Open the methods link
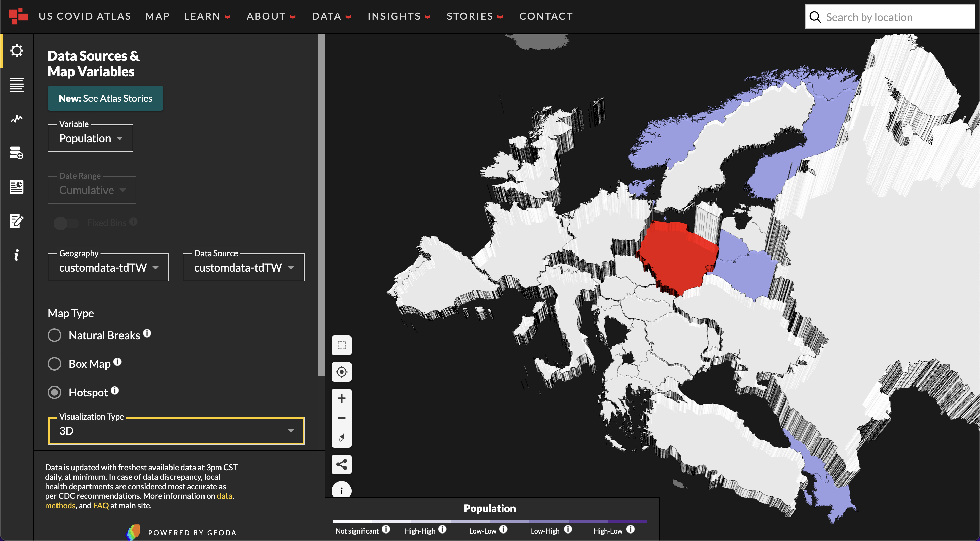Screen dimensions: 980x541 [x=60, y=506]
